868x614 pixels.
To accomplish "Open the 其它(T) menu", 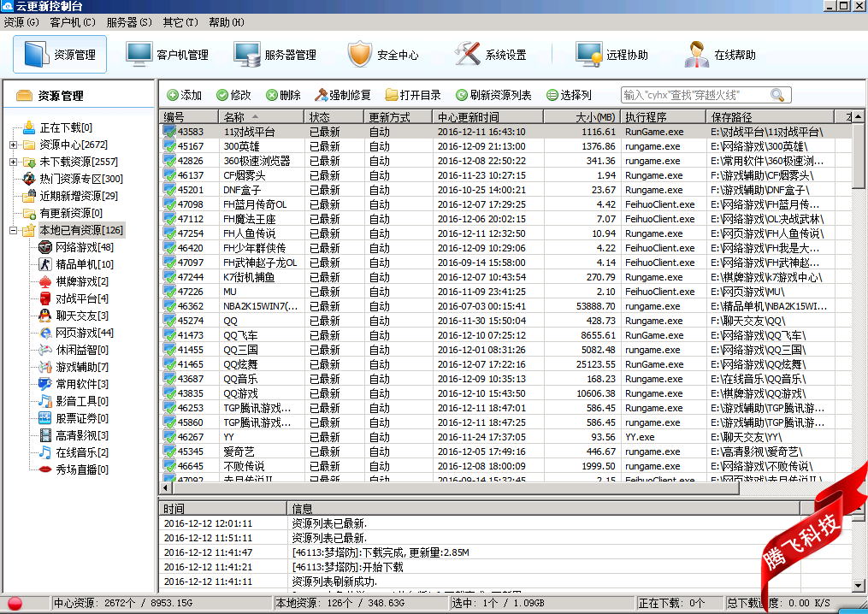I will pyautogui.click(x=180, y=22).
